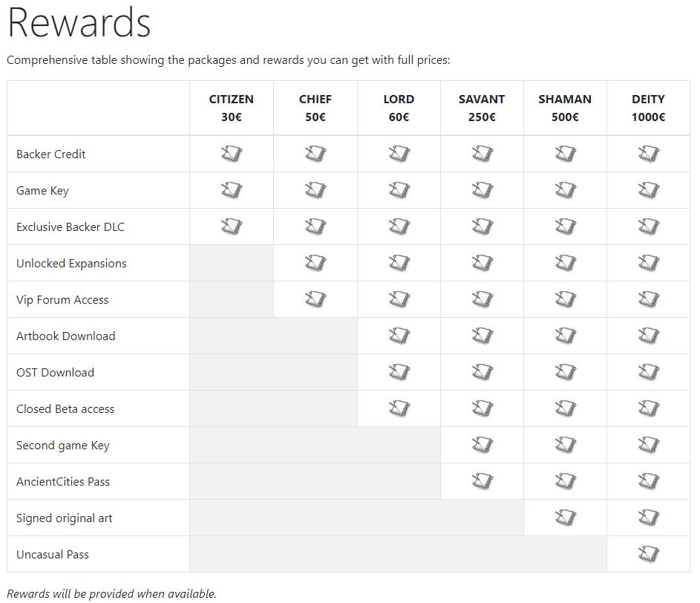Screen dimensions: 700x603
Task: Click the Savant Second game Key checkmark
Action: click(x=483, y=445)
